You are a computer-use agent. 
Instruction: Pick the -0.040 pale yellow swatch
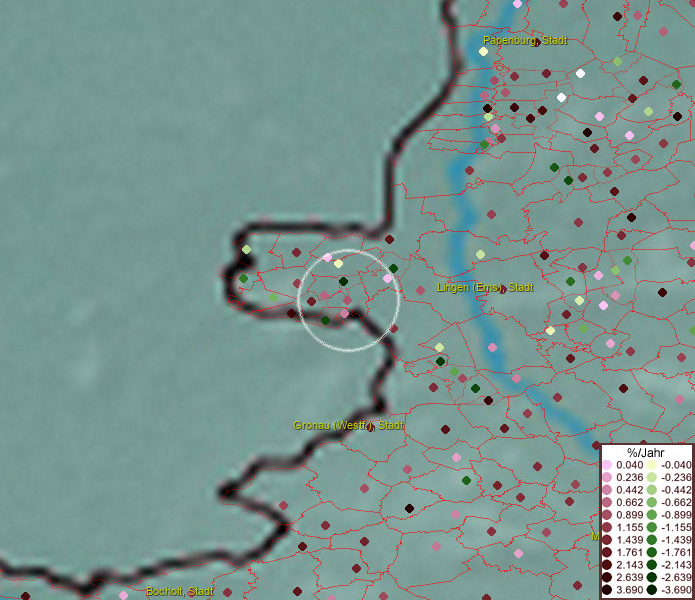(652, 465)
